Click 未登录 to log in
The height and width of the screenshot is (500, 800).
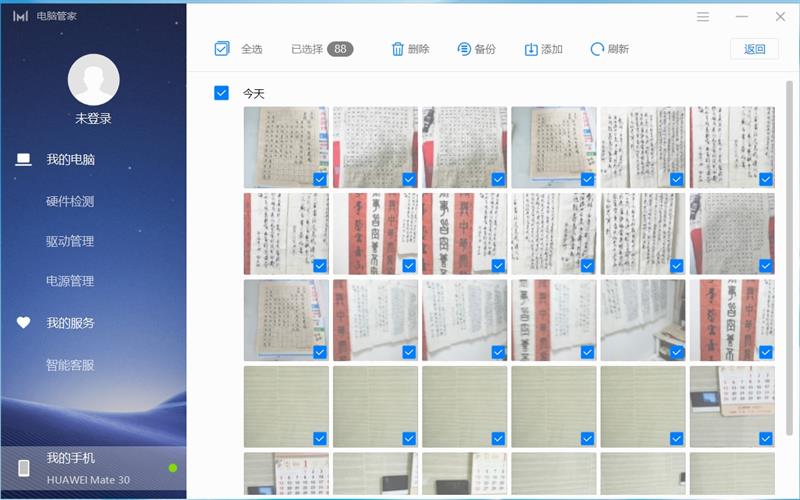(x=93, y=118)
